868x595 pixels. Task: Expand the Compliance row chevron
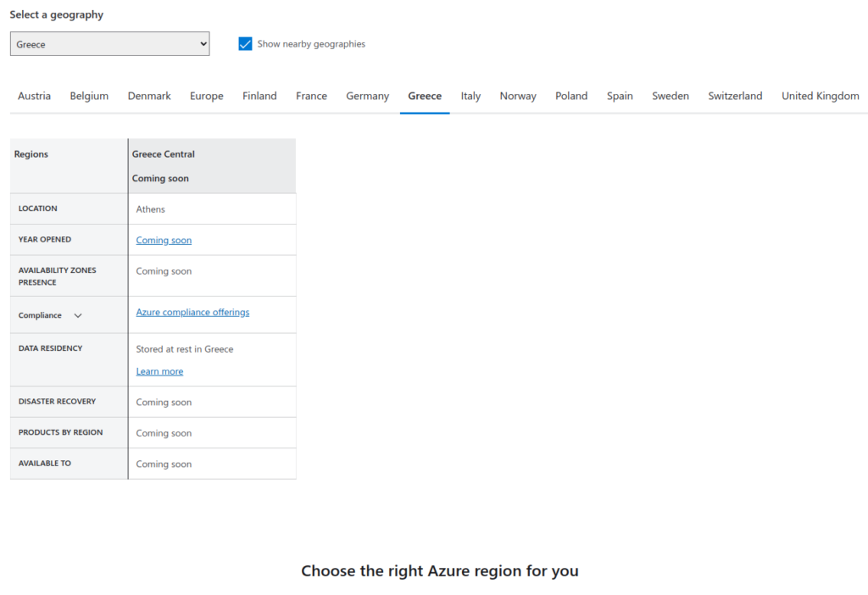point(78,315)
